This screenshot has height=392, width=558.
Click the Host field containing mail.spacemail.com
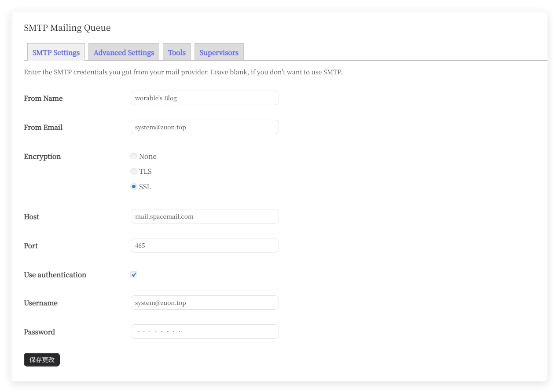point(205,216)
